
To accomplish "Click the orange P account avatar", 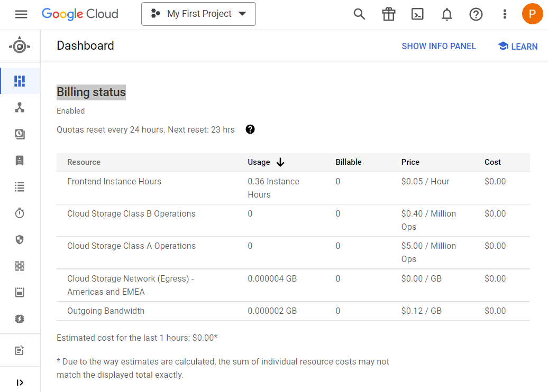I will 532,14.
